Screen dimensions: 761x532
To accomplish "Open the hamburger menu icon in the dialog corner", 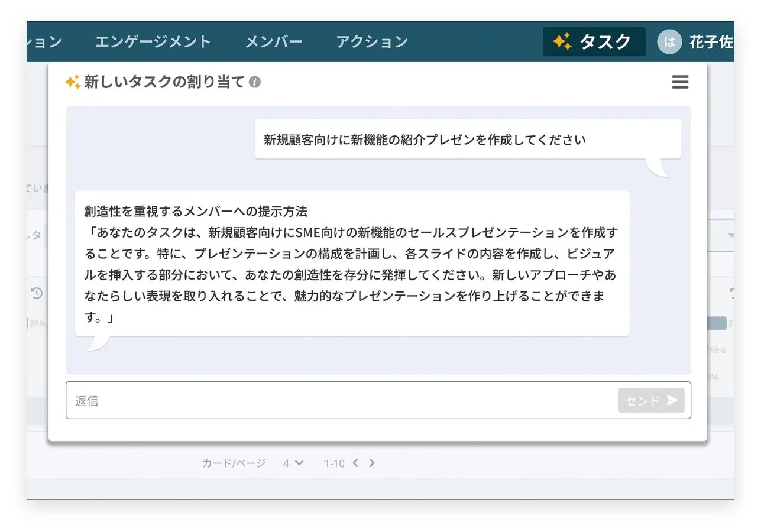I will click(x=680, y=82).
